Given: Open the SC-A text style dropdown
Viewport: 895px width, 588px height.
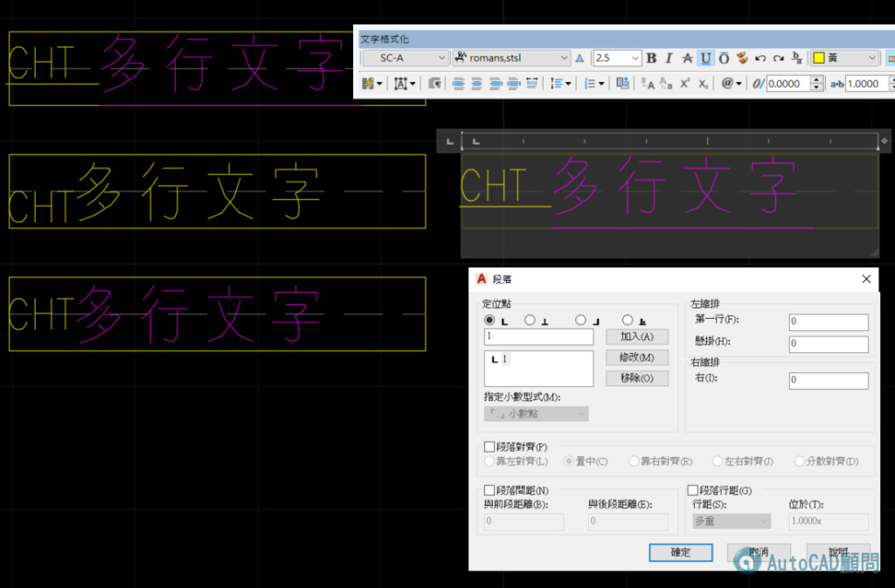Looking at the screenshot, I should (406, 59).
